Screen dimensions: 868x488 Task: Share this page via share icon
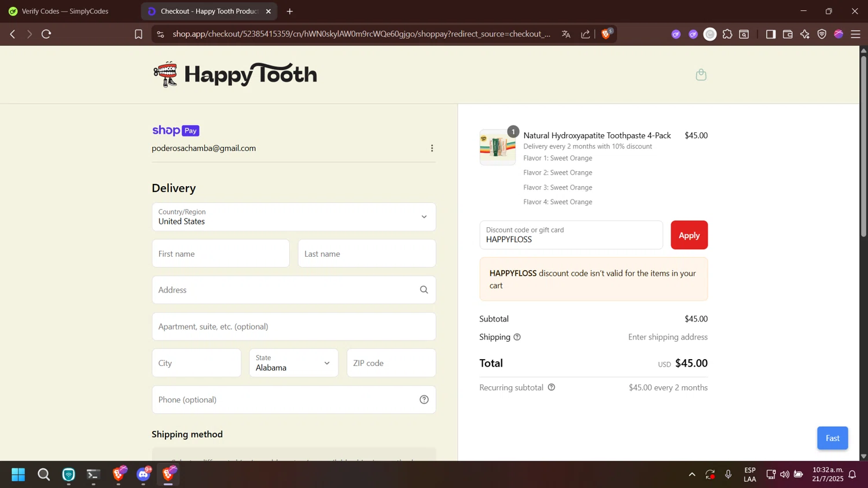pyautogui.click(x=586, y=34)
